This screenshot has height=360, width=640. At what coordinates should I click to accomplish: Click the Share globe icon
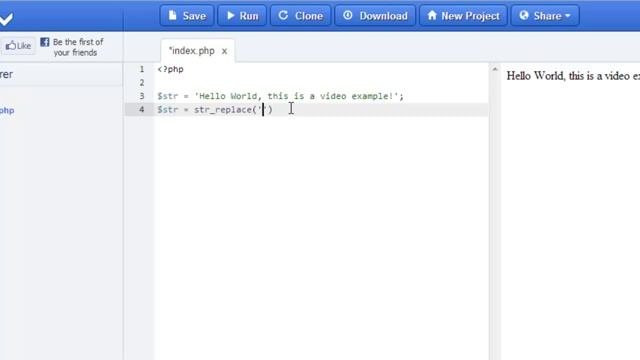coord(524,16)
